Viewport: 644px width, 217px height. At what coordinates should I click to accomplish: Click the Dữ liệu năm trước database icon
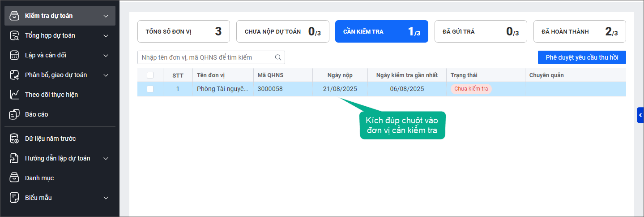14,139
